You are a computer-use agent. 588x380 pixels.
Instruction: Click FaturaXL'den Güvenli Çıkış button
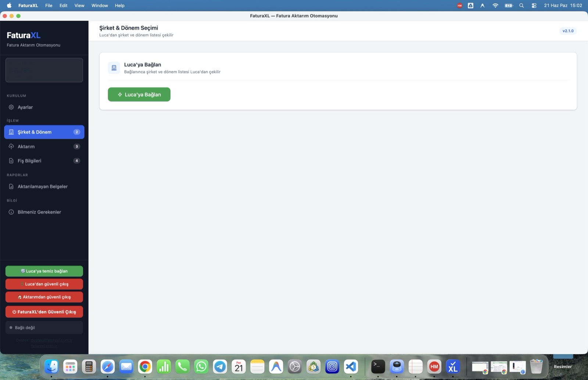pyautogui.click(x=44, y=312)
